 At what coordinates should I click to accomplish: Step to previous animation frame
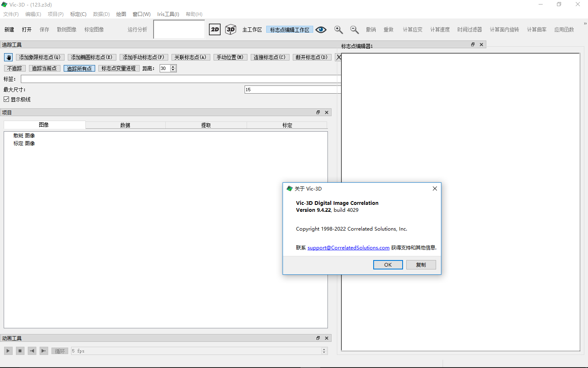tap(32, 351)
